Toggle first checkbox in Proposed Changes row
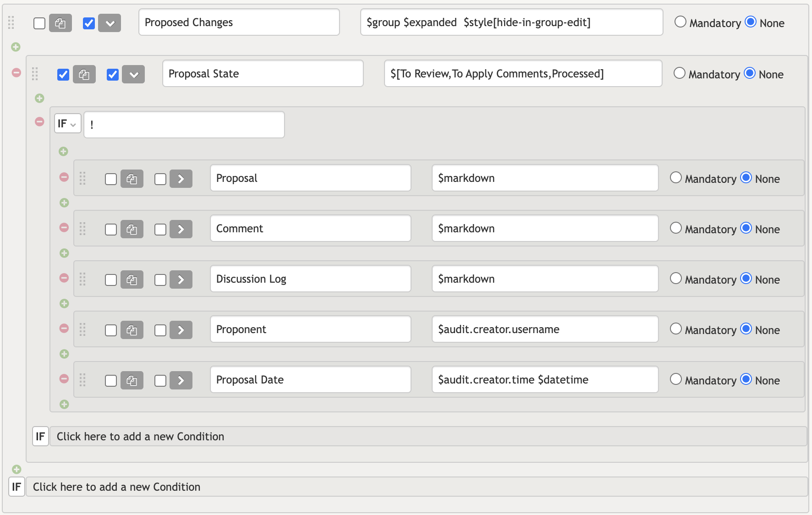 point(39,23)
